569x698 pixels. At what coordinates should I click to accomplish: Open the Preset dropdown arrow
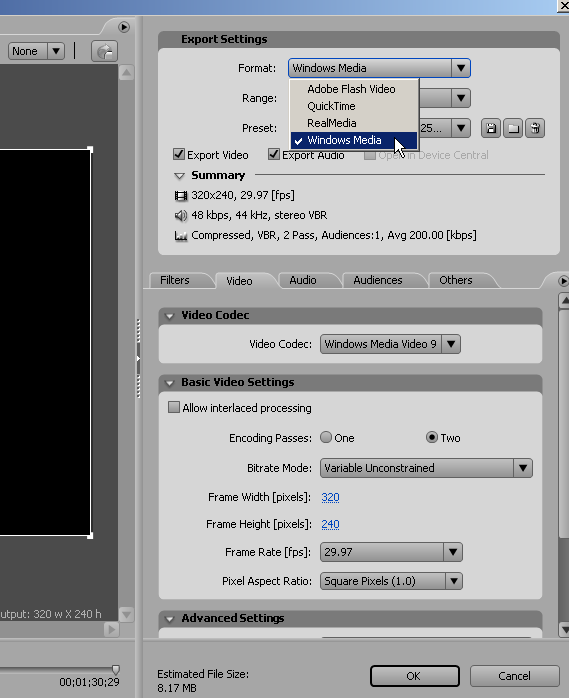461,128
